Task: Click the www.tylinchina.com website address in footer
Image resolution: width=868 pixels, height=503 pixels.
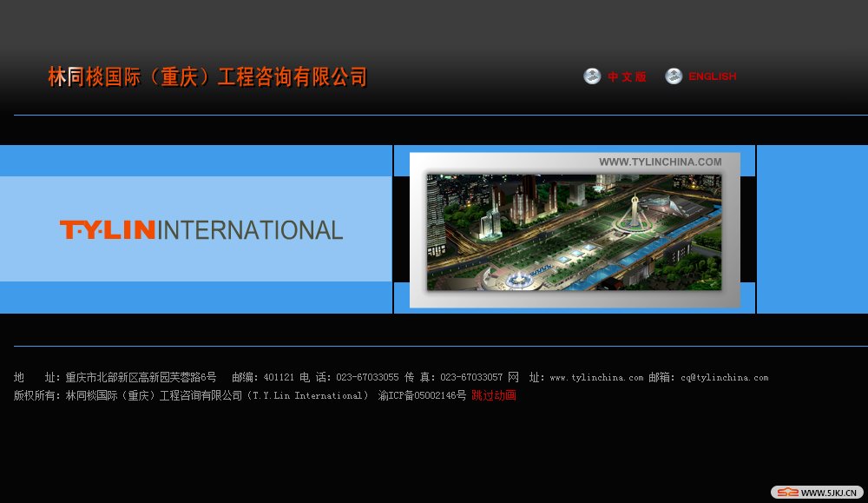Action: 596,377
